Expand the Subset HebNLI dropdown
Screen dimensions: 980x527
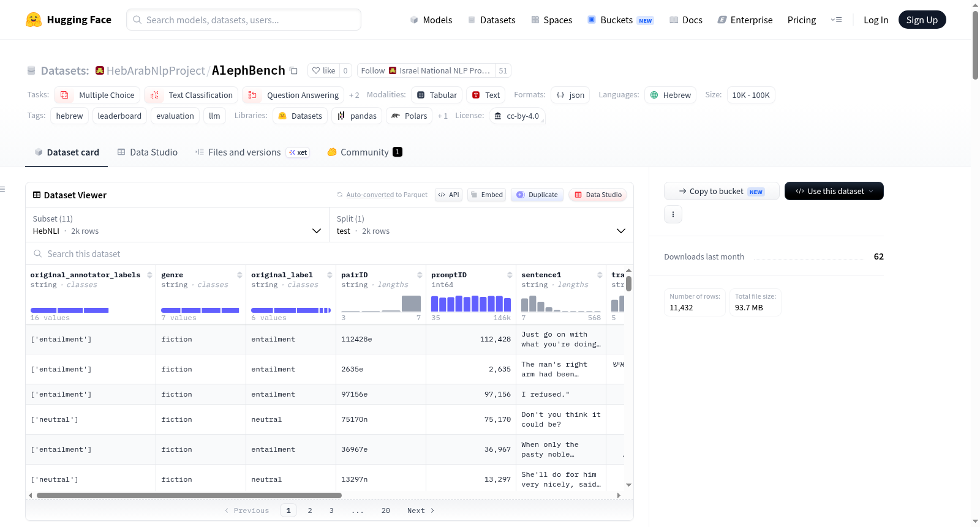(x=177, y=225)
